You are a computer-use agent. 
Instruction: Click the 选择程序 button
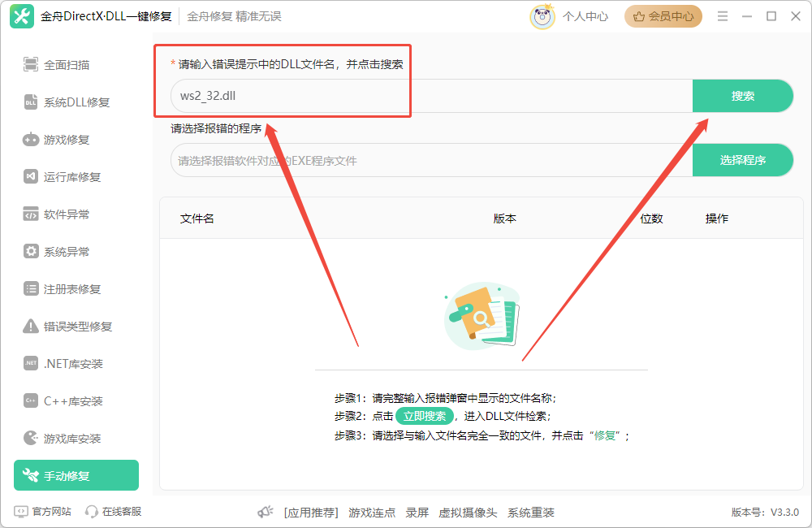[743, 160]
